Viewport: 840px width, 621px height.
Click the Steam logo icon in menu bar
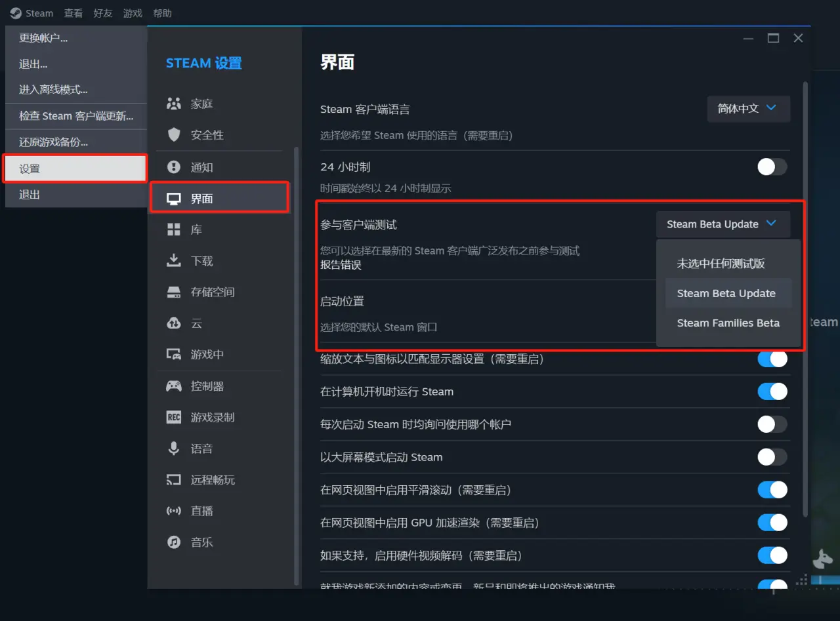pos(15,13)
